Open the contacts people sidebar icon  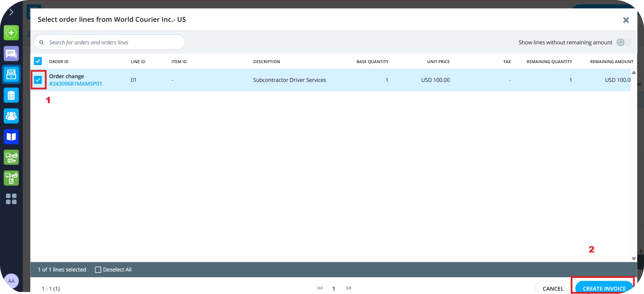tap(11, 116)
